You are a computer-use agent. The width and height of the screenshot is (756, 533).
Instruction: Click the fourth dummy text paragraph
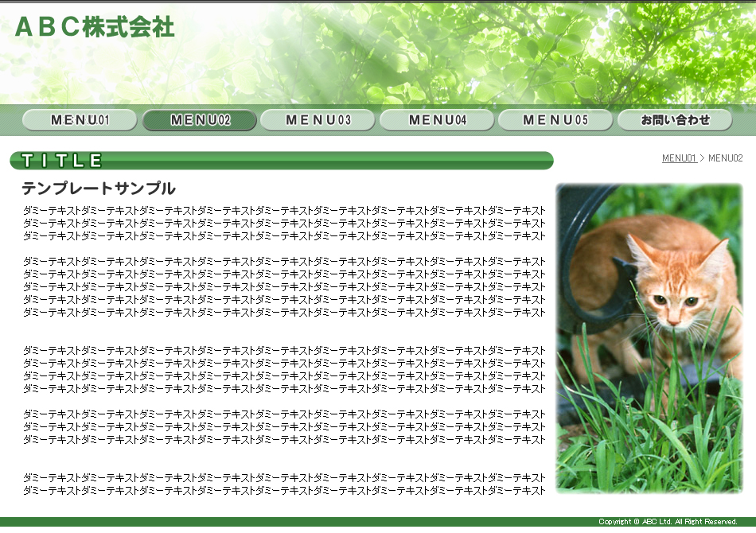(285, 426)
